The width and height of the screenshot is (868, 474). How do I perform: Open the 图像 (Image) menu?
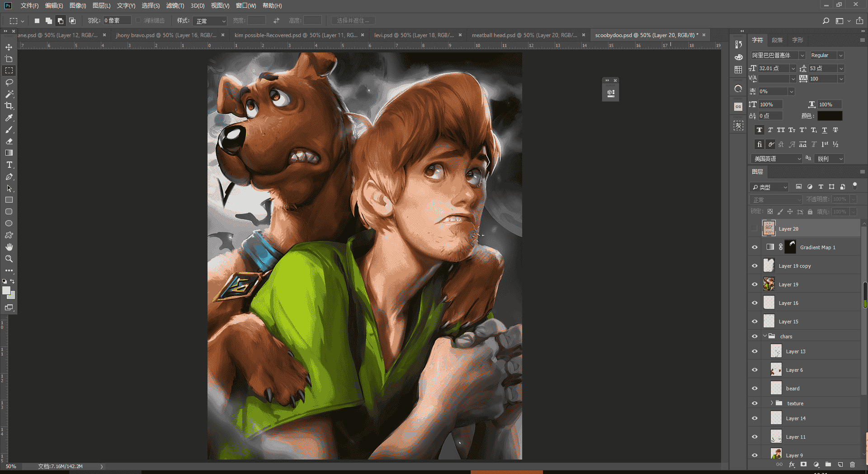coord(78,6)
